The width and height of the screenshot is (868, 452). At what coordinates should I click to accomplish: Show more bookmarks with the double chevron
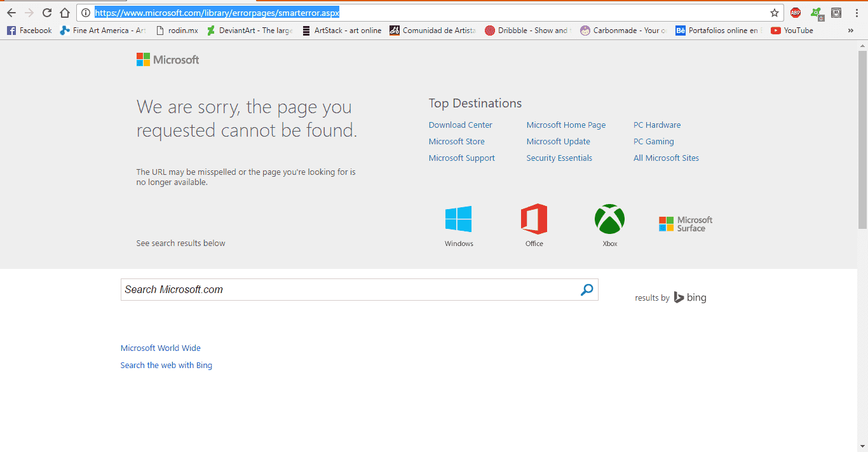coord(851,30)
